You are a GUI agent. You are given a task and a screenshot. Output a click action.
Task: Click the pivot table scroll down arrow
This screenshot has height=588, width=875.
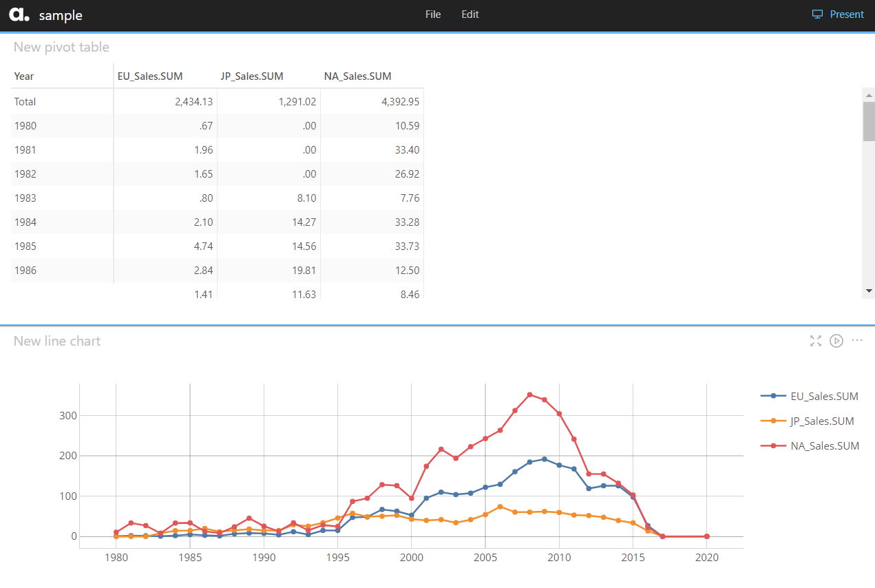click(869, 291)
